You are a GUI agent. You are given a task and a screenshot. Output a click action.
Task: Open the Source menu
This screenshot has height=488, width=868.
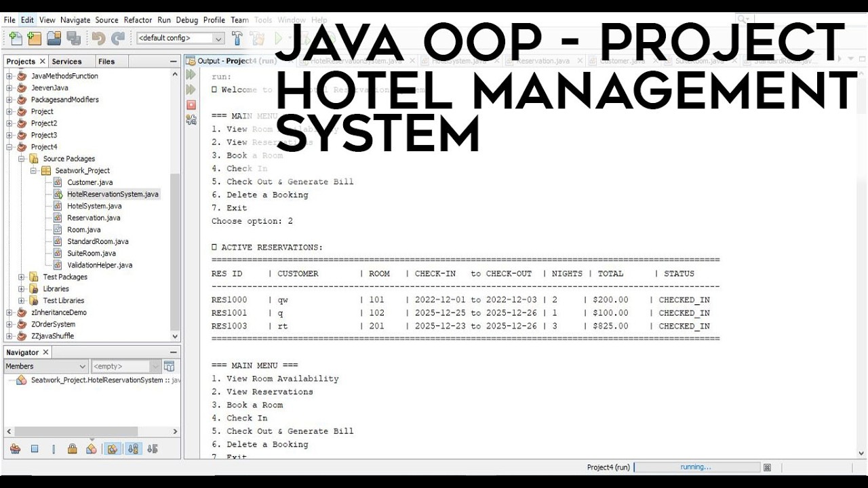coord(106,20)
